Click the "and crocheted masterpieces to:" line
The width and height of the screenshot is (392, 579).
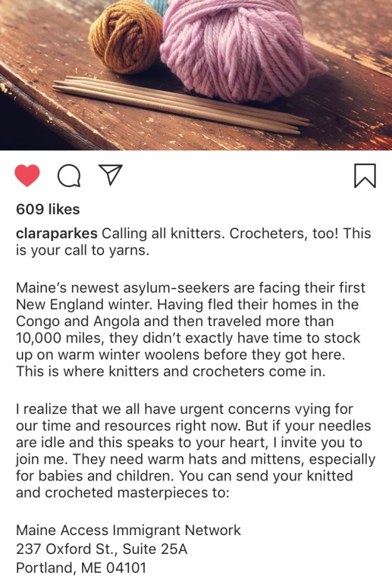point(122,492)
